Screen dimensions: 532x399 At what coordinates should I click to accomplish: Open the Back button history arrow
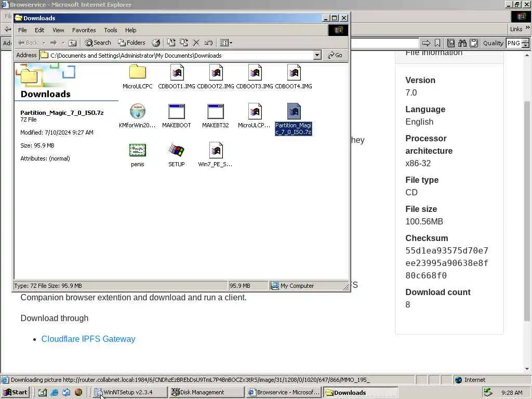[44, 43]
